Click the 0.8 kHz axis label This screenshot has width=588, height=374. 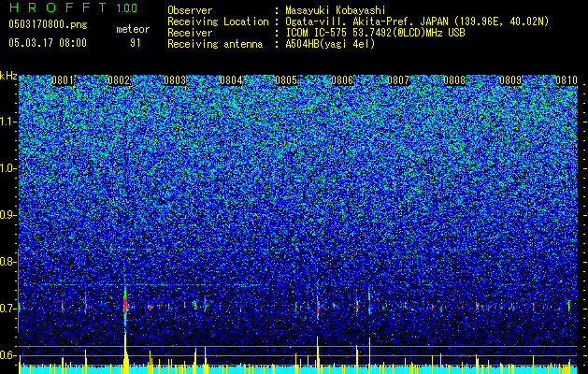pyautogui.click(x=7, y=262)
